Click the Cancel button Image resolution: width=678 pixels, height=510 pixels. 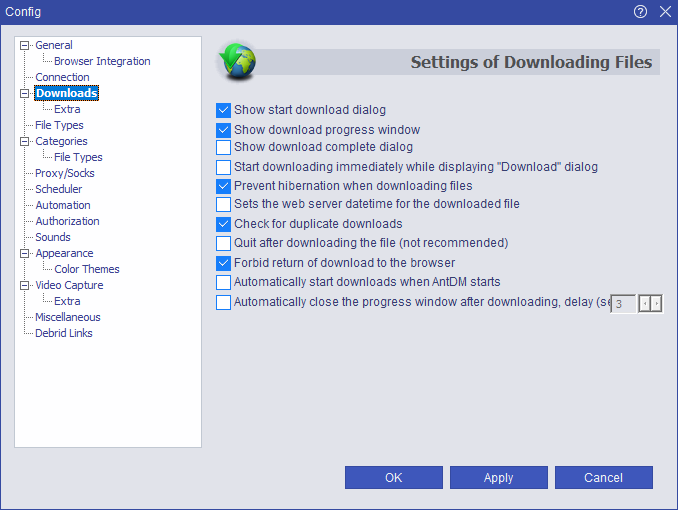[x=604, y=478]
